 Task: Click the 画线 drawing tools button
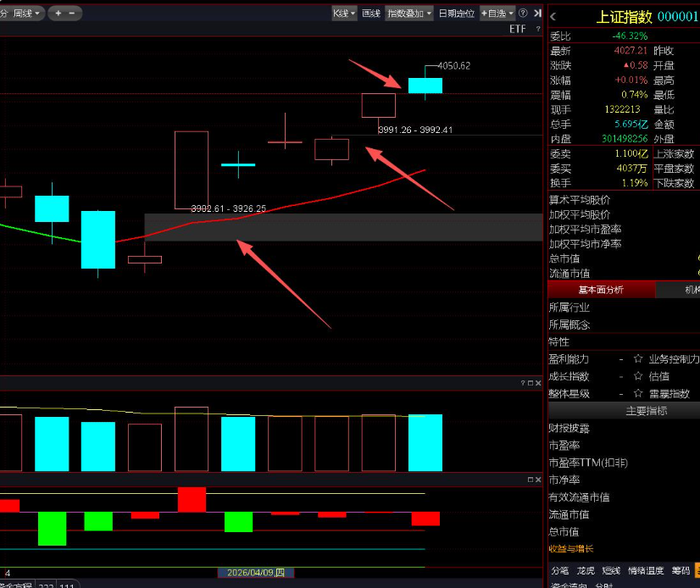pyautogui.click(x=370, y=13)
